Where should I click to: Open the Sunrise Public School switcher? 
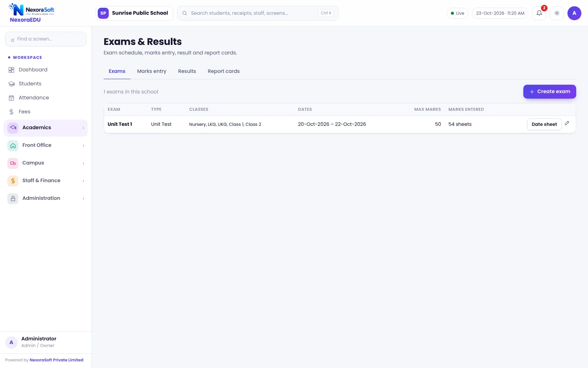[x=135, y=13]
